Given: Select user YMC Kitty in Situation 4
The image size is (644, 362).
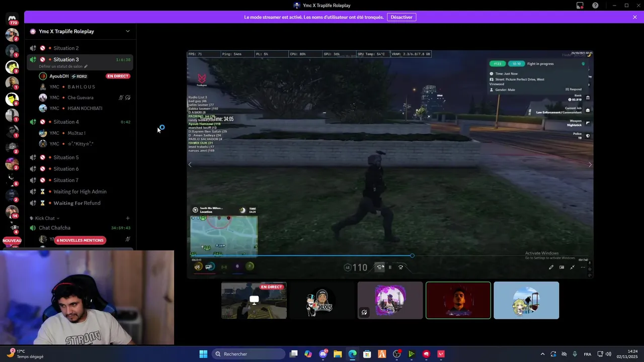Looking at the screenshot, I should pyautogui.click(x=85, y=144).
